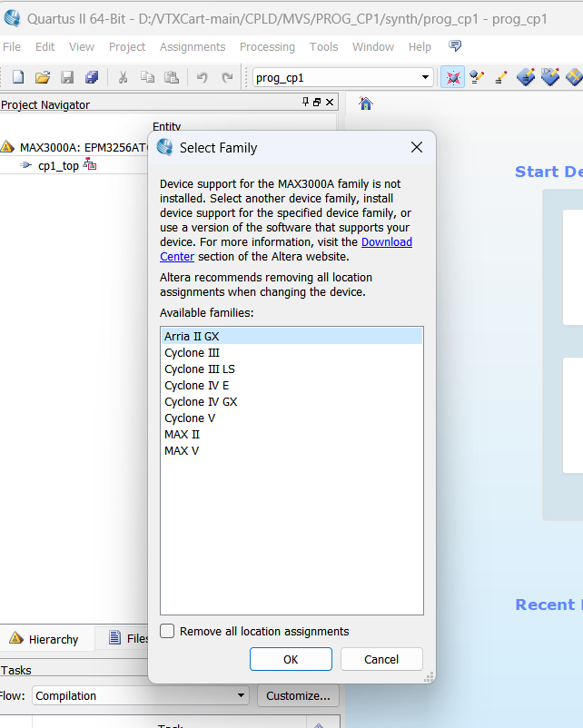Click the yellow diamond chip toolbar icon
This screenshot has width=583, height=728.
click(x=575, y=77)
